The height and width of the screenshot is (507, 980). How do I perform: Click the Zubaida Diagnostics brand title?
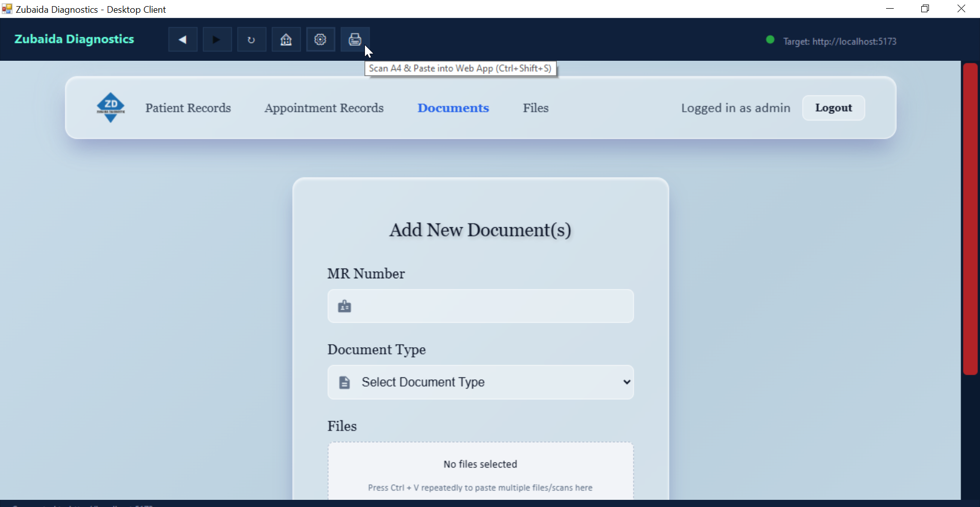(74, 39)
